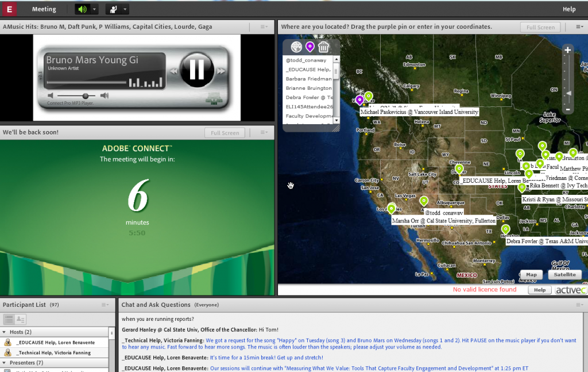Click the raise hand status icon
588x372 pixels.
[113, 9]
